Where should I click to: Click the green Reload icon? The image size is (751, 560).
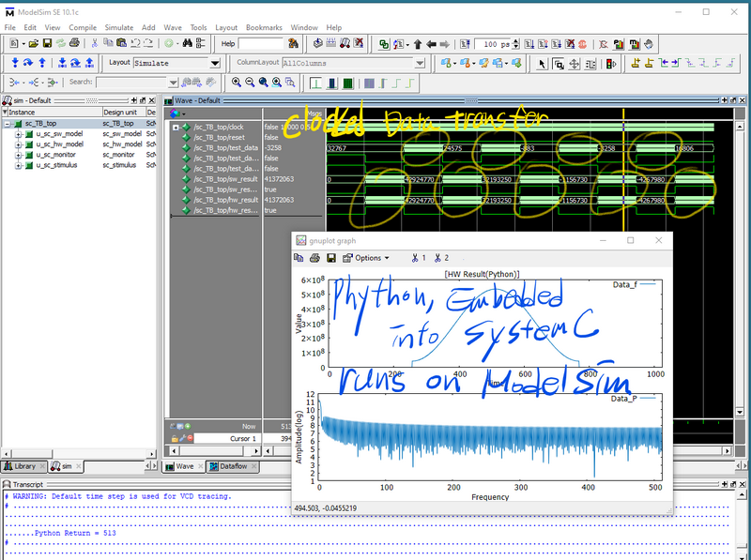60,43
